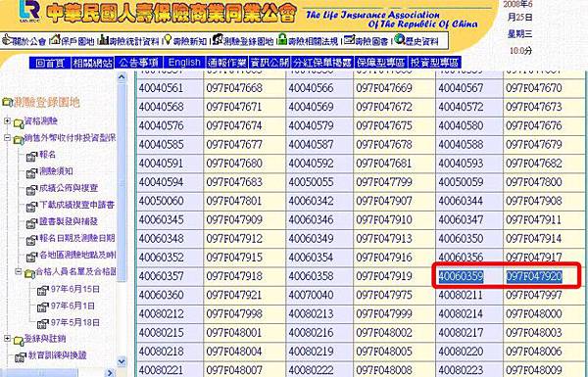The width and height of the screenshot is (588, 377).
Task: Click the page icon beside 下載成績複查申請書
Action: pos(32,206)
